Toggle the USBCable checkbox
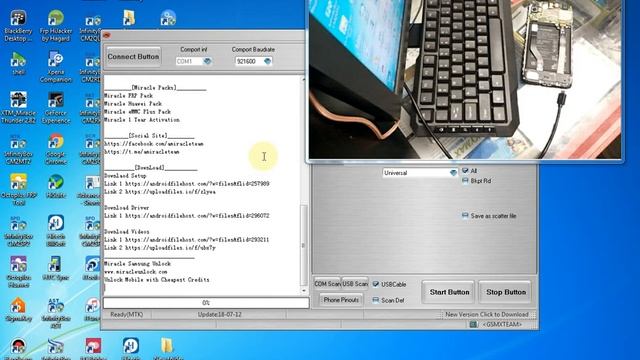This screenshot has width=640, height=360. (x=376, y=284)
